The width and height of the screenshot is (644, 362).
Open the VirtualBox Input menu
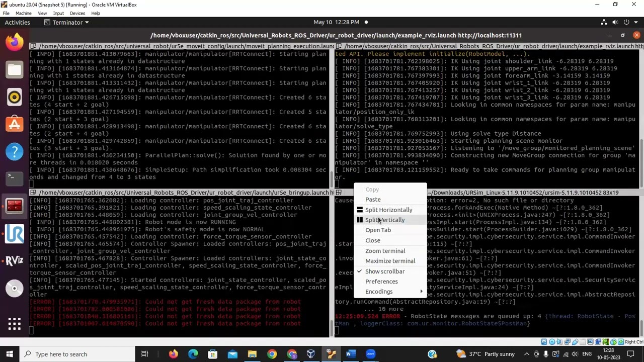[58, 14]
